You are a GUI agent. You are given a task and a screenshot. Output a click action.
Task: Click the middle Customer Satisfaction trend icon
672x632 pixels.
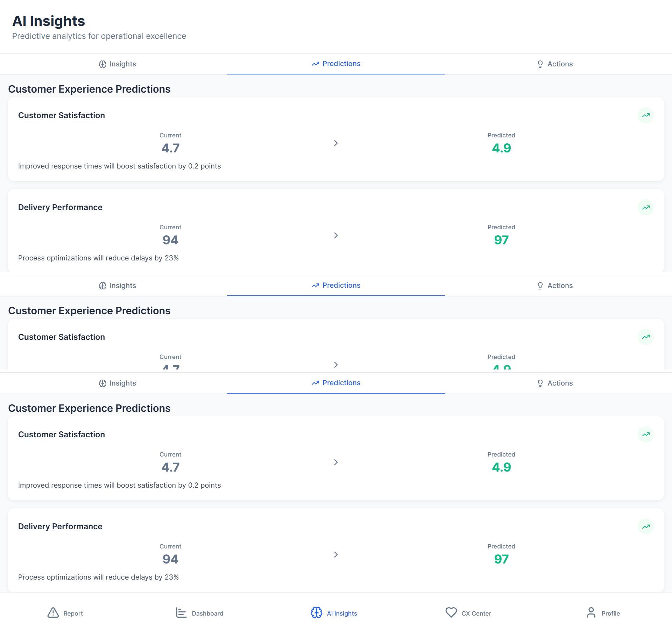point(646,337)
